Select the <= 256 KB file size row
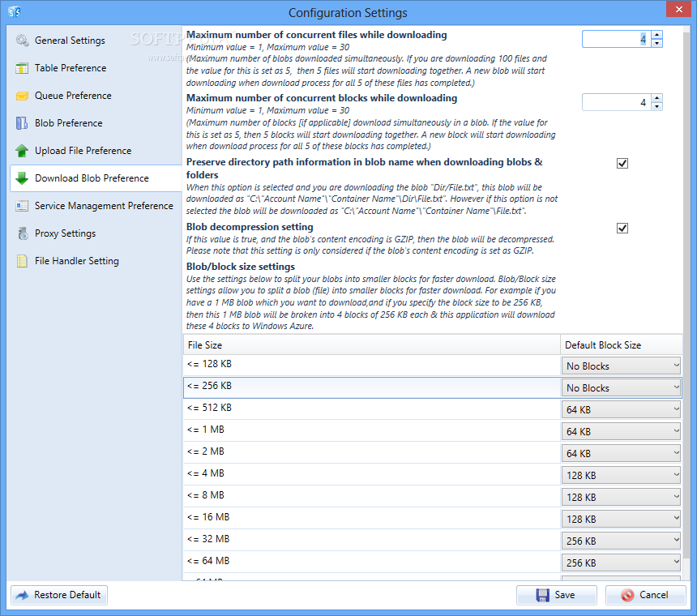Image resolution: width=697 pixels, height=616 pixels. [372, 387]
